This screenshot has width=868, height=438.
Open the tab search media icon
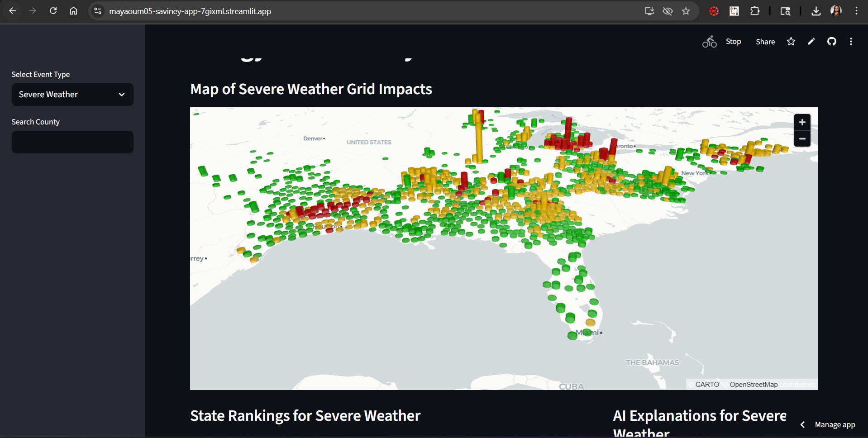pyautogui.click(x=786, y=11)
